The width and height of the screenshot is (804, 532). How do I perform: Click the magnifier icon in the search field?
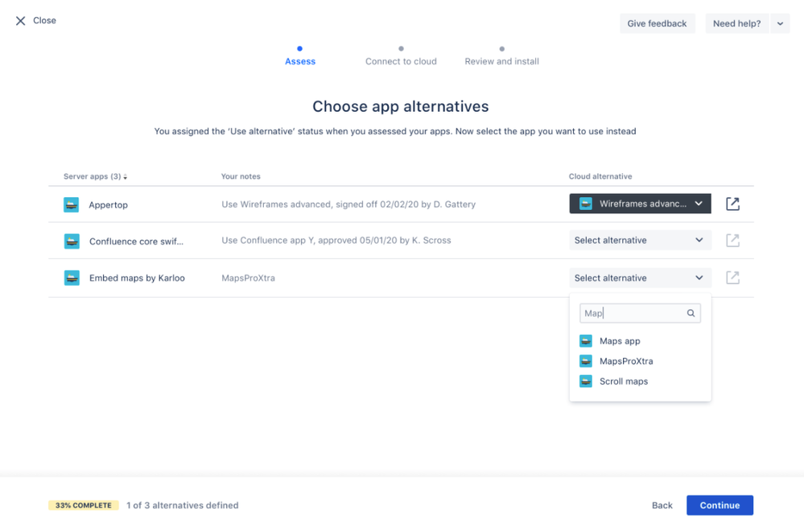click(691, 312)
